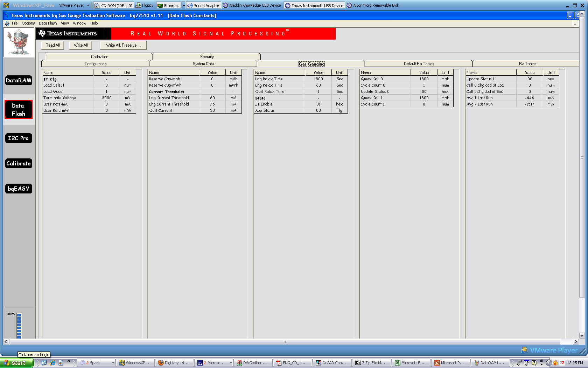Click the Qmax Cell 0 value cell
588x368 pixels.
(x=424, y=79)
